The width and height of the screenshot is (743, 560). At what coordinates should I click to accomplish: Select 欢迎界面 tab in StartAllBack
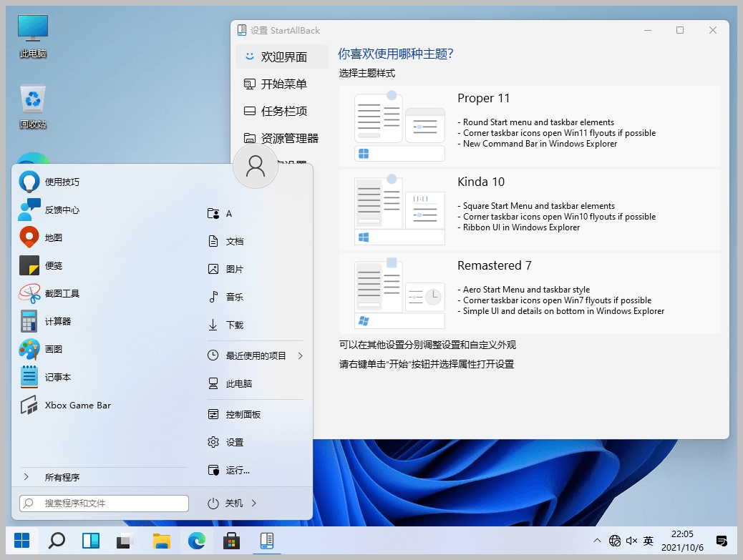tap(282, 57)
